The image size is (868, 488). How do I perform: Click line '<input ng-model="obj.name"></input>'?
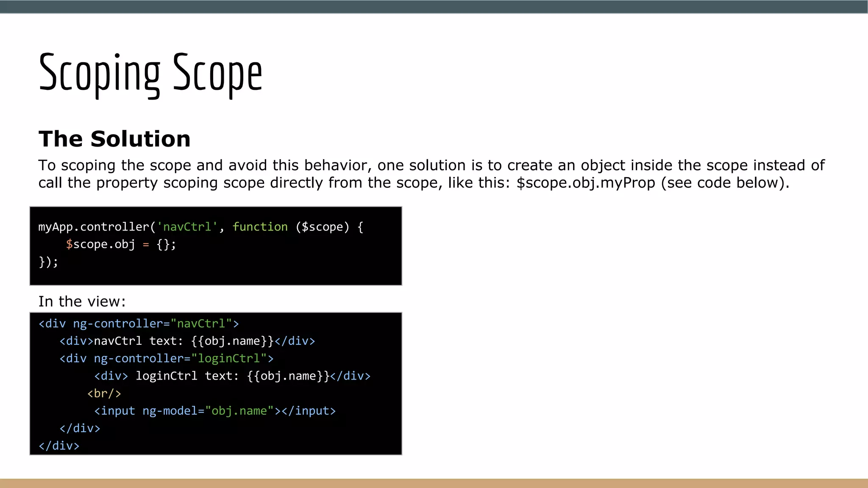tap(215, 411)
